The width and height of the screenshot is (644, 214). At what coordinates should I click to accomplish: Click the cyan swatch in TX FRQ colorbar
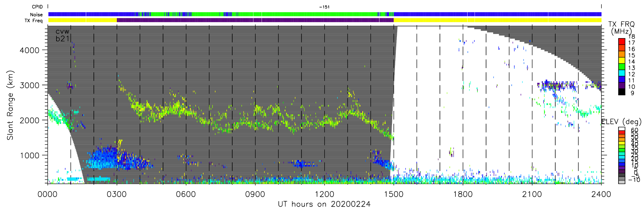point(622,73)
